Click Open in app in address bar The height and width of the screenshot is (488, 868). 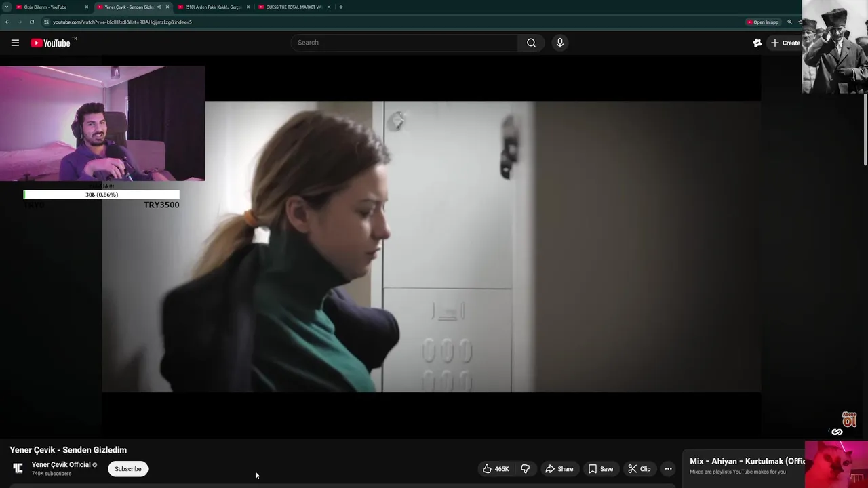click(763, 22)
